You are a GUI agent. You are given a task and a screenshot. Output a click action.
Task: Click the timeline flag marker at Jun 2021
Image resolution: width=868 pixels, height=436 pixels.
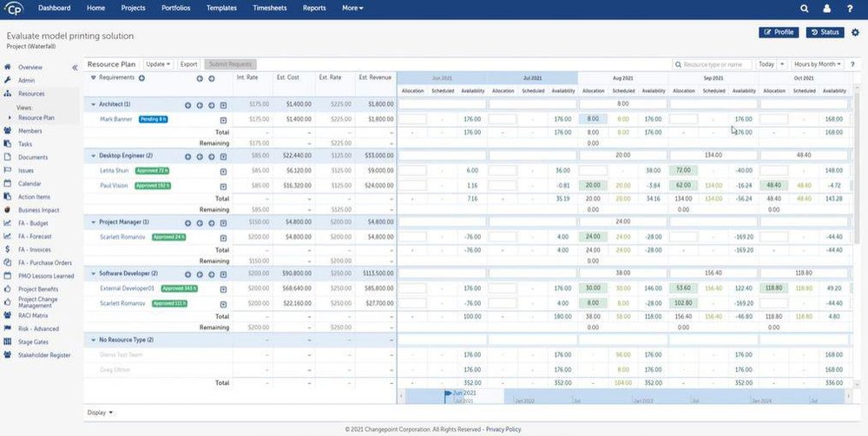click(448, 394)
